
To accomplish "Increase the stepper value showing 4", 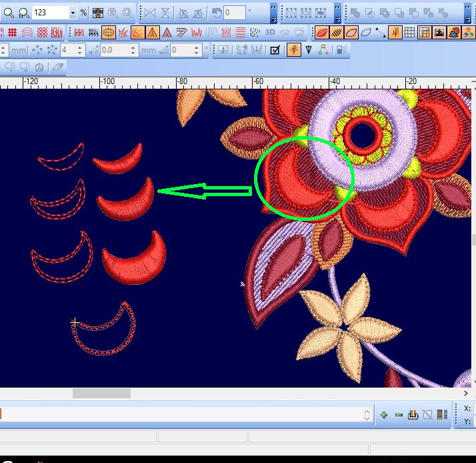I will 81,47.
